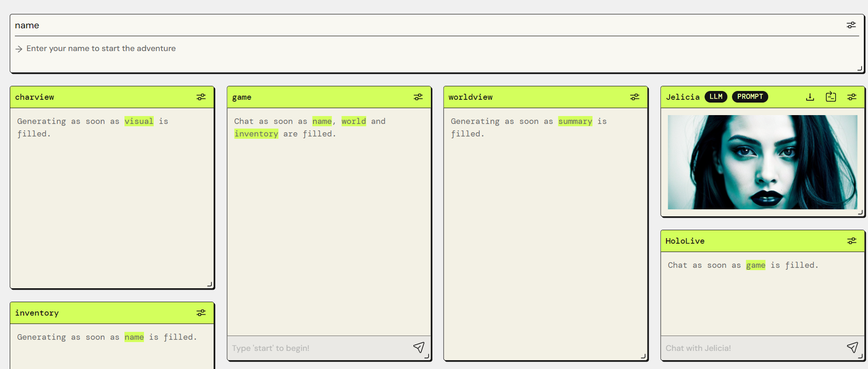Send message in the game chat

(419, 348)
